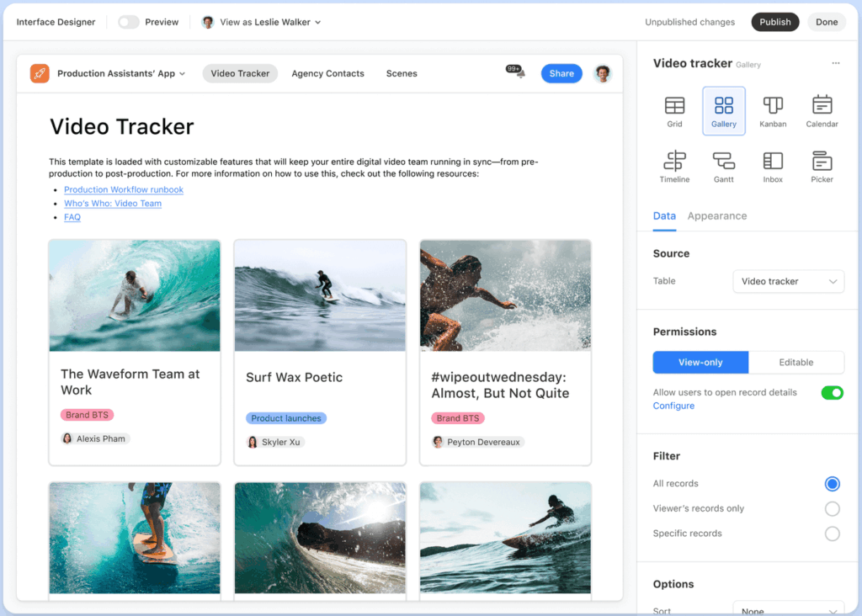This screenshot has height=616, width=862.
Task: Switch to the Video Tracker page tab
Action: coord(240,73)
